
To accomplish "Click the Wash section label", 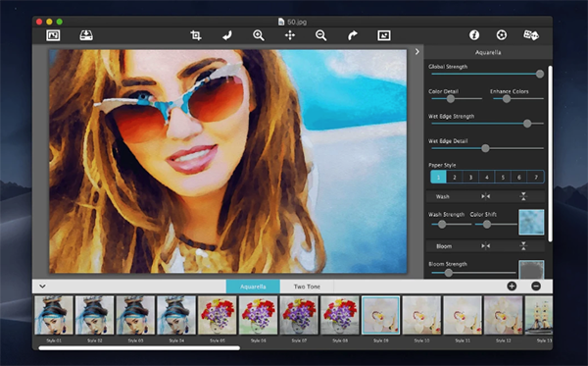I will click(x=443, y=196).
